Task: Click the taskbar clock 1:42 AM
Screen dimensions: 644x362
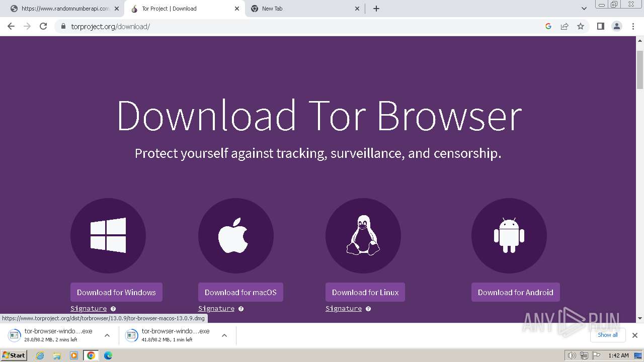Action: (x=618, y=355)
